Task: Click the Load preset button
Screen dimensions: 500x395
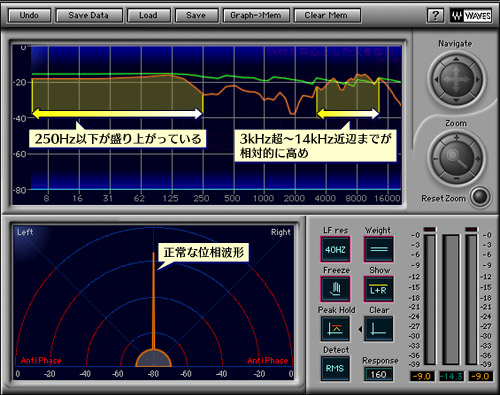Action: 148,16
